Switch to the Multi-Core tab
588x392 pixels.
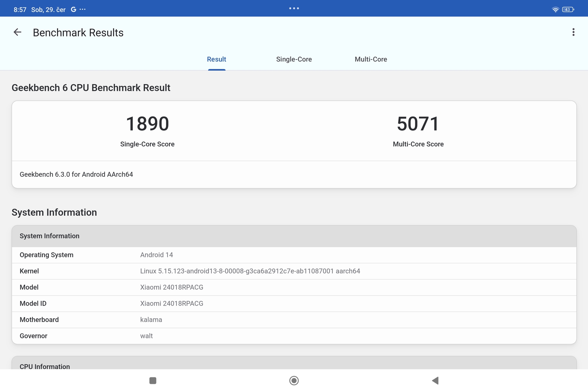pos(371,59)
